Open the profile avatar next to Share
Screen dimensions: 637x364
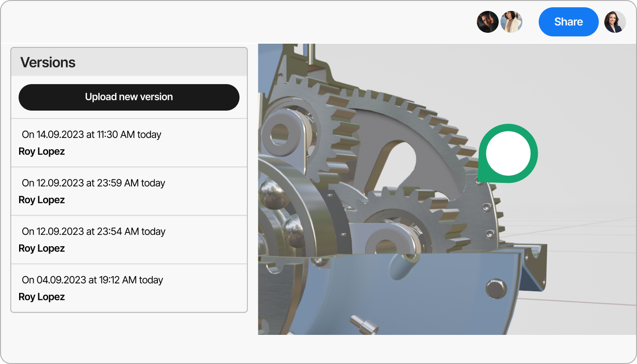tap(614, 22)
